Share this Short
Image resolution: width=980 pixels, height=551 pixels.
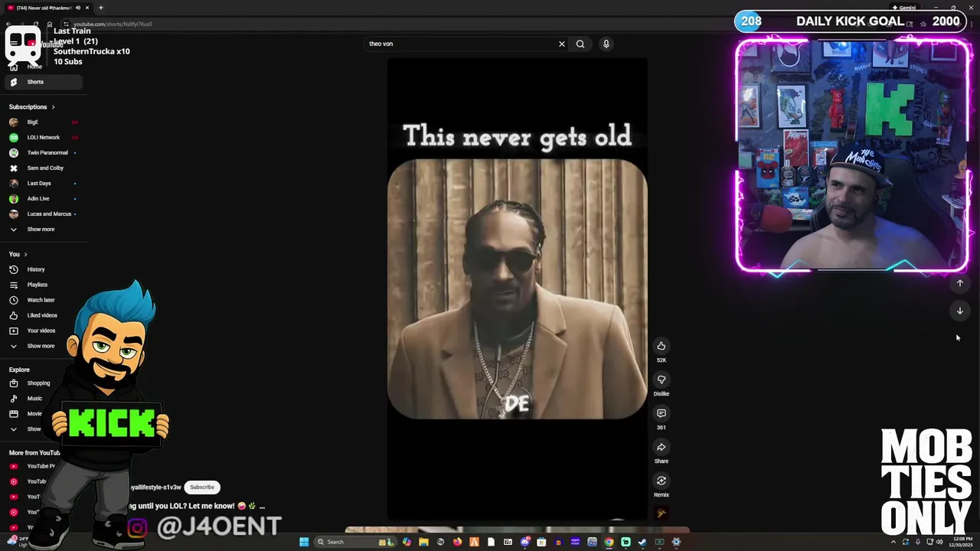click(x=661, y=447)
